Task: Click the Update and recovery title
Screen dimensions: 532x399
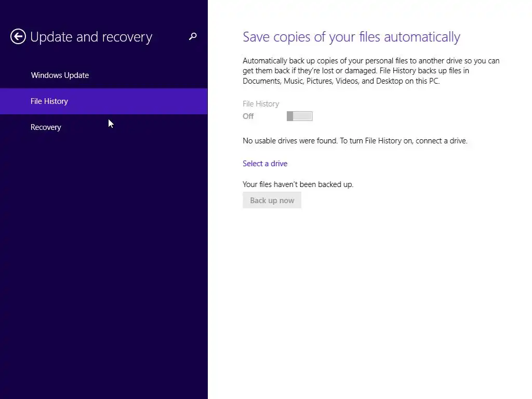Action: tap(91, 37)
